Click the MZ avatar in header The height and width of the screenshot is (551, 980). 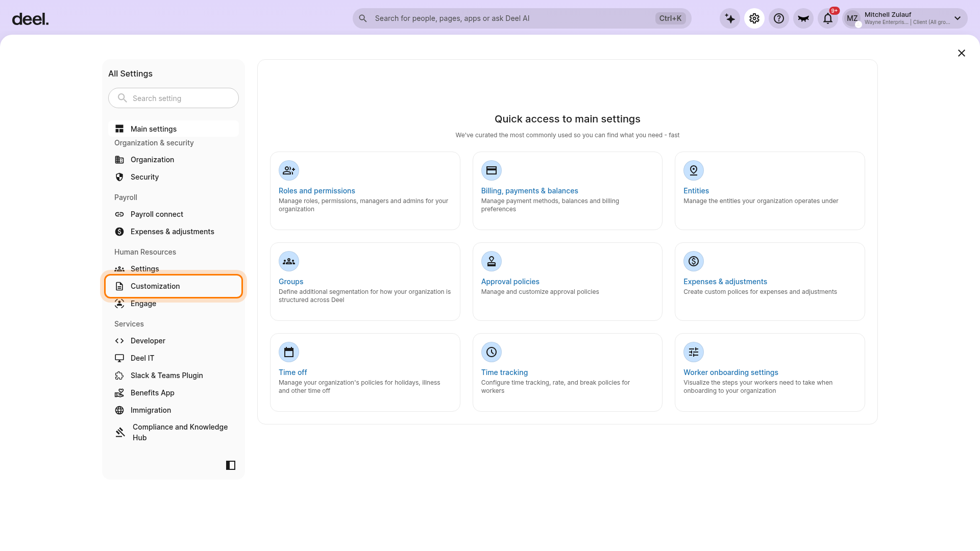pyautogui.click(x=852, y=18)
